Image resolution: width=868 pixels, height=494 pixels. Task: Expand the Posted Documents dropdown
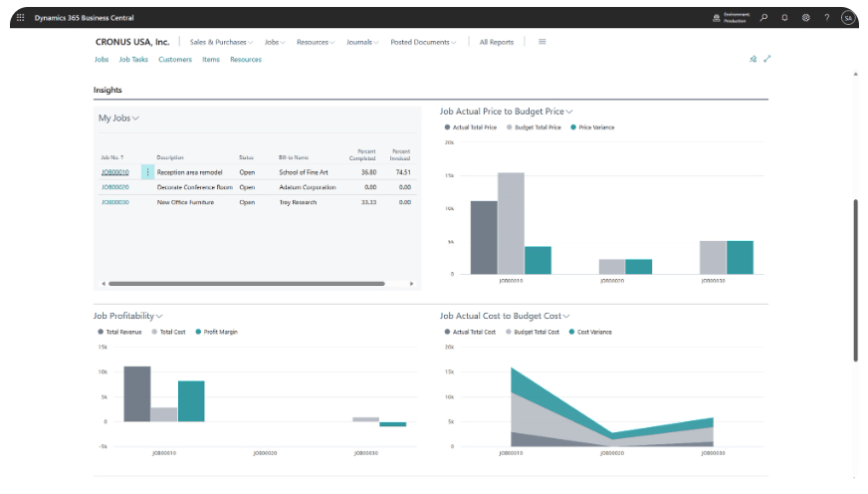(x=423, y=42)
